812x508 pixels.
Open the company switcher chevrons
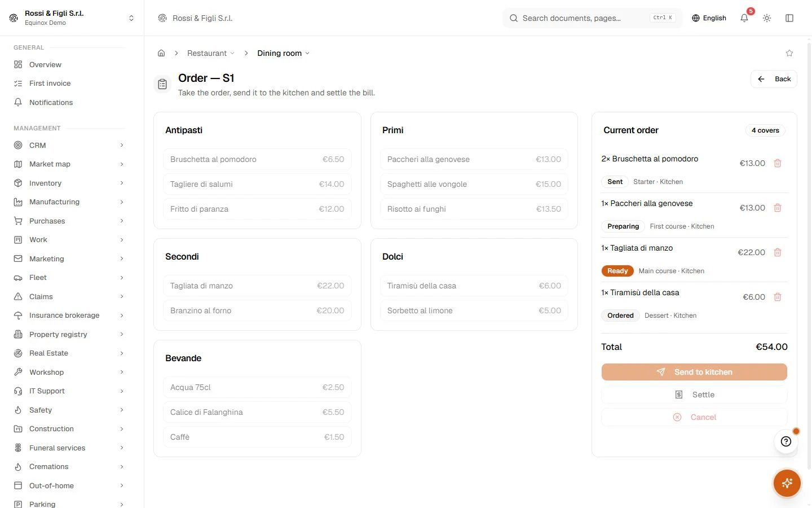[x=131, y=18]
